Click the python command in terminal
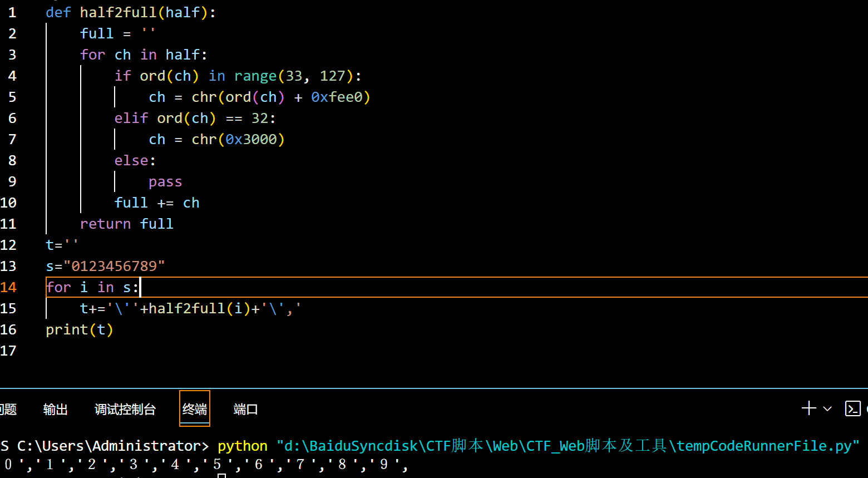868x478 pixels. point(243,446)
